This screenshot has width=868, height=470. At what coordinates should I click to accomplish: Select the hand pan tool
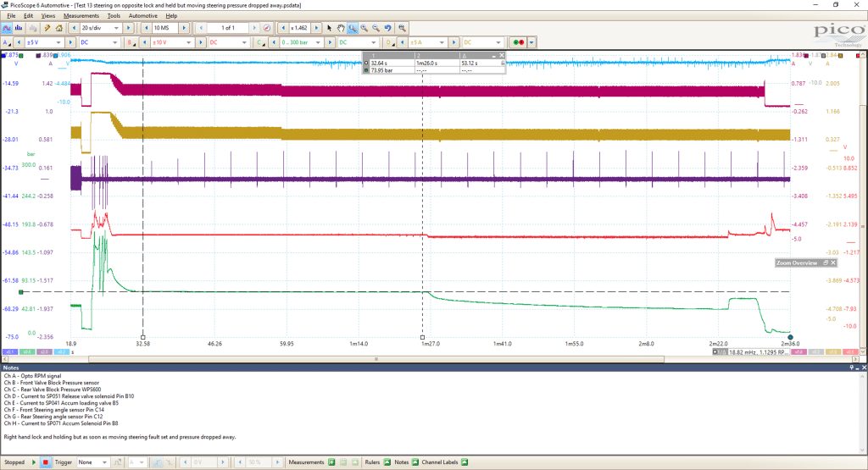coord(341,28)
